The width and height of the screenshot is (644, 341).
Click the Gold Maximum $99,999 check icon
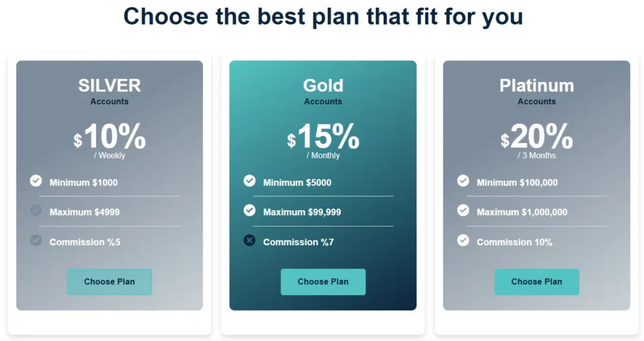[250, 210]
